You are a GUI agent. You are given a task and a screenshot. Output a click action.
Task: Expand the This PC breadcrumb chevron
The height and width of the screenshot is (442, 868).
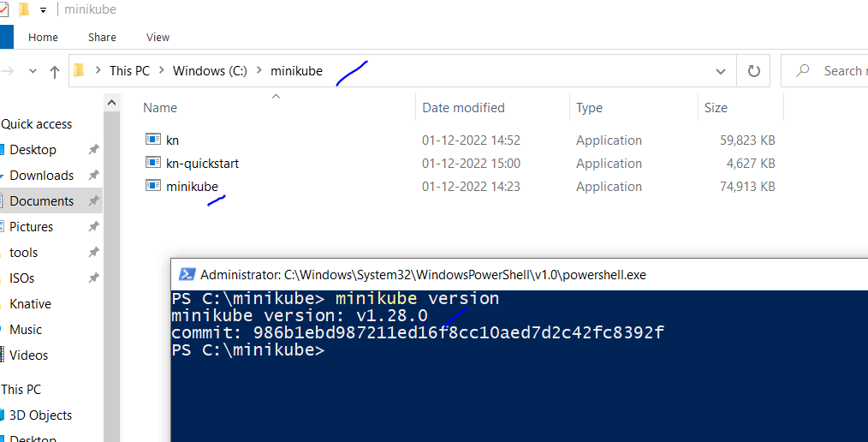[161, 71]
